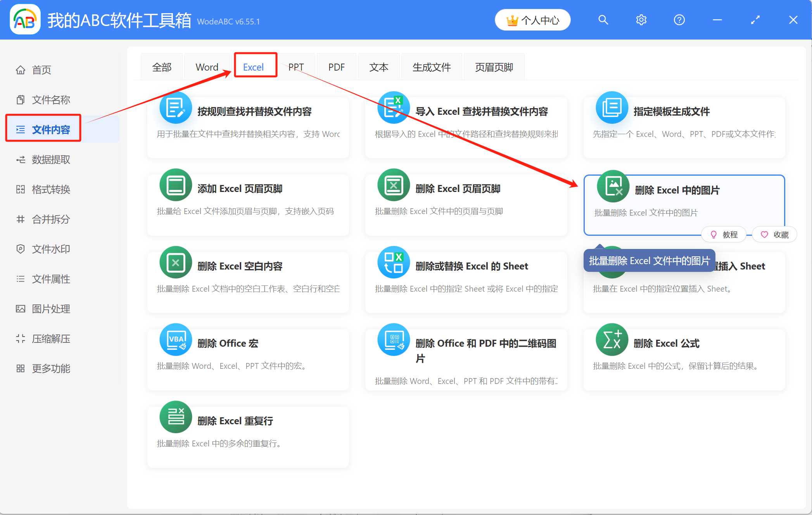Click the Delete Excel blank content icon
812x515 pixels.
pos(176,263)
